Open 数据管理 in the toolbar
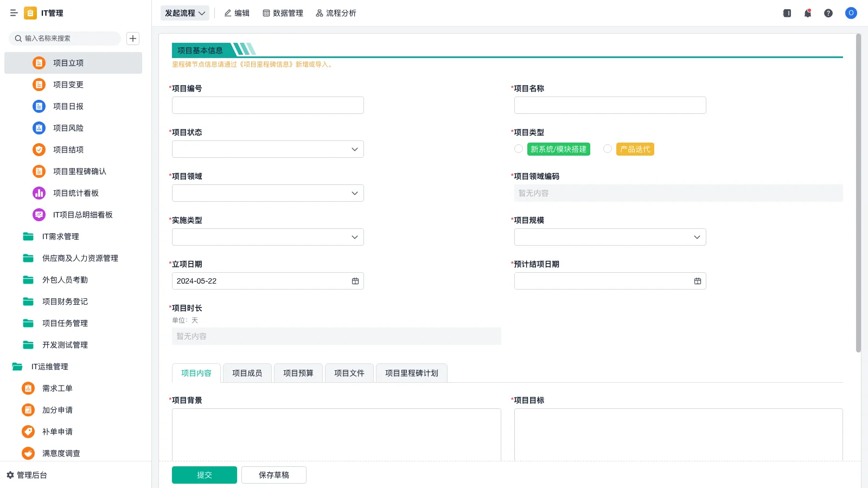The width and height of the screenshot is (868, 488). click(x=283, y=13)
